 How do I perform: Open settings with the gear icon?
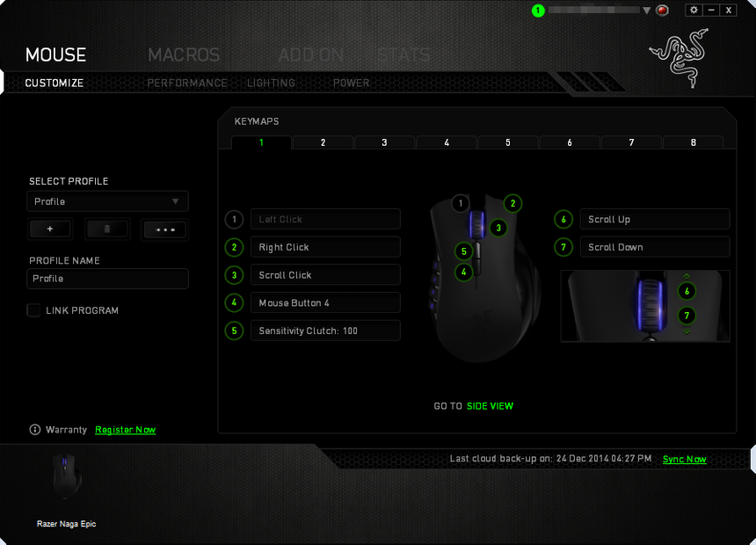coord(694,10)
